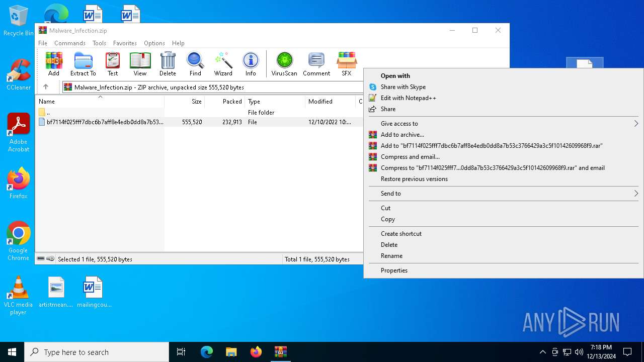This screenshot has width=644, height=362.
Task: Open the notification center icon
Action: [x=627, y=352]
